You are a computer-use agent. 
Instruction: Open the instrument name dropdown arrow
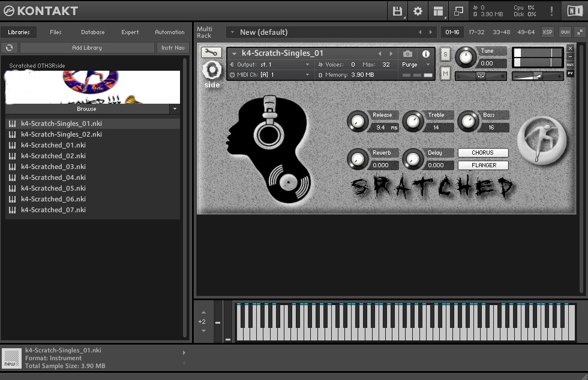[235, 53]
